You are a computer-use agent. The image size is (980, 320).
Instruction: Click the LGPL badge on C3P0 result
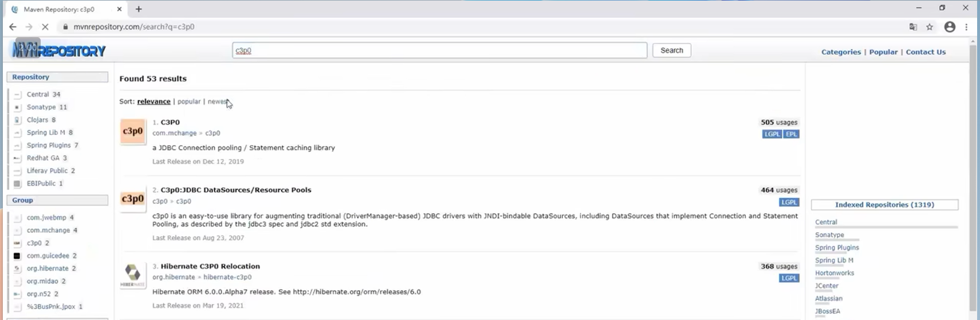[x=772, y=134]
